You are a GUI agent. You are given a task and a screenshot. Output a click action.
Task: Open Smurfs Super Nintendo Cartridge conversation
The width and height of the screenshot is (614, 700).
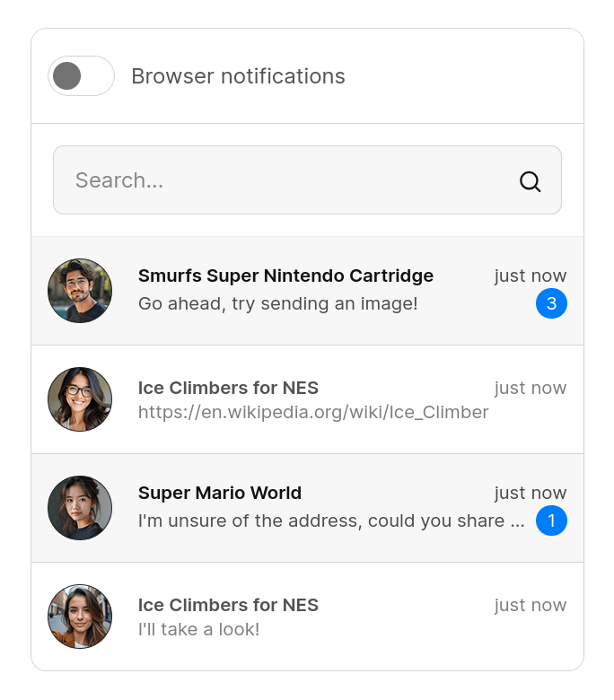point(285,276)
